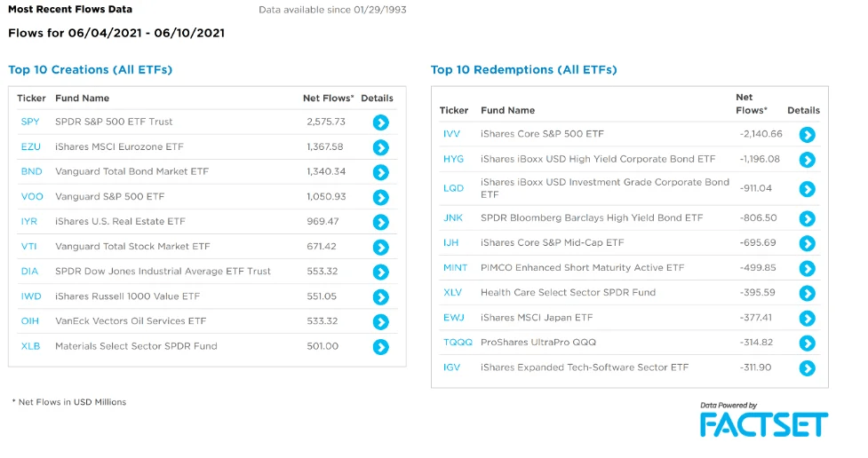Select iShares Core S&P 500 ETF name
Viewport: 868px width, 458px height.
pos(542,134)
